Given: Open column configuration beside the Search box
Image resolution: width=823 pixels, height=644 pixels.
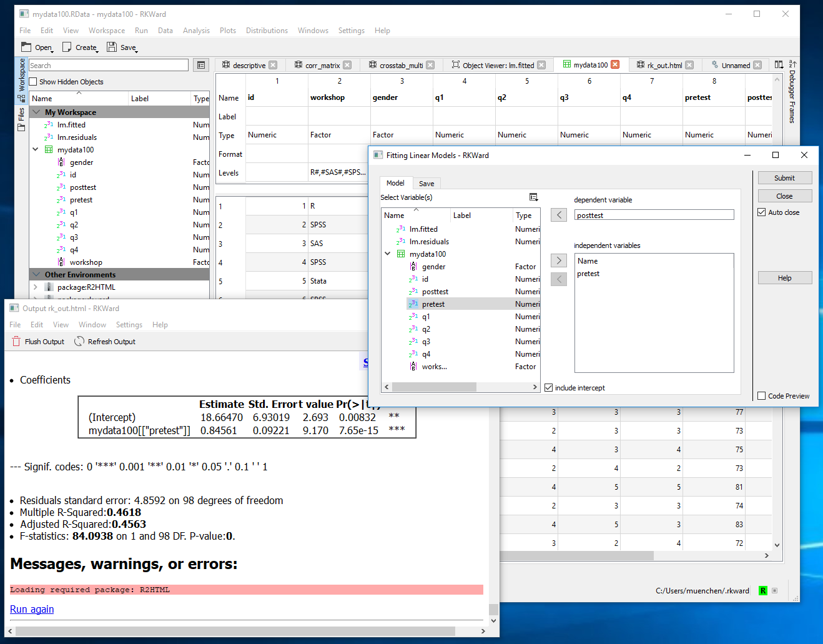Looking at the screenshot, I should pos(200,65).
